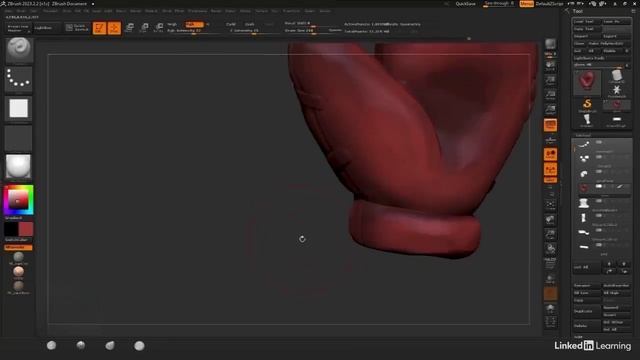Open the current brush thumbnail picker
The height and width of the screenshot is (360, 640).
click(18, 50)
